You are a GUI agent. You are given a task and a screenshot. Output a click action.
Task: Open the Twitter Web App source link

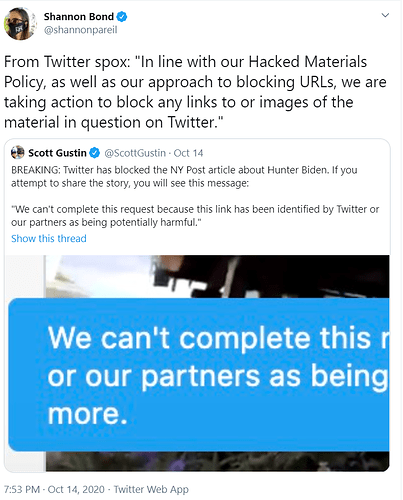pyautogui.click(x=151, y=489)
